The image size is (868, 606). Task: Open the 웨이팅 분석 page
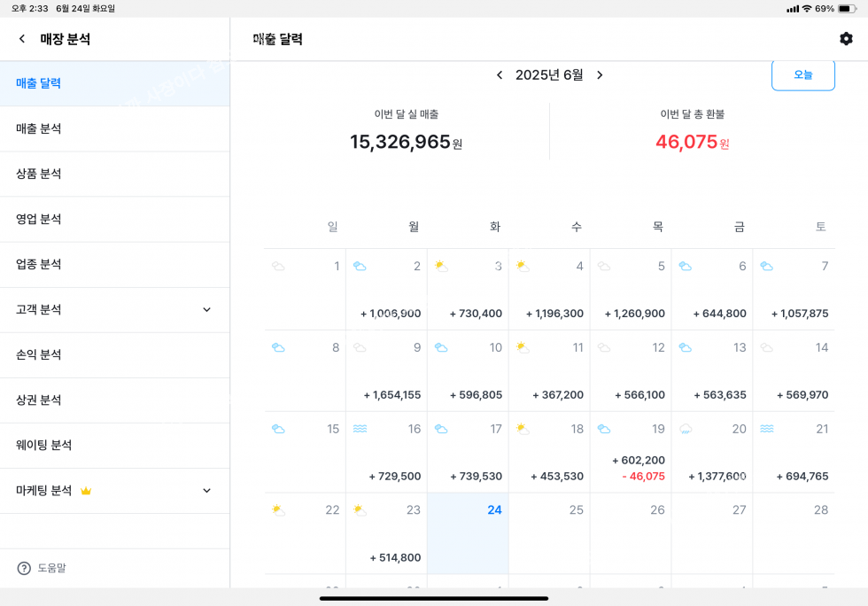(x=44, y=445)
